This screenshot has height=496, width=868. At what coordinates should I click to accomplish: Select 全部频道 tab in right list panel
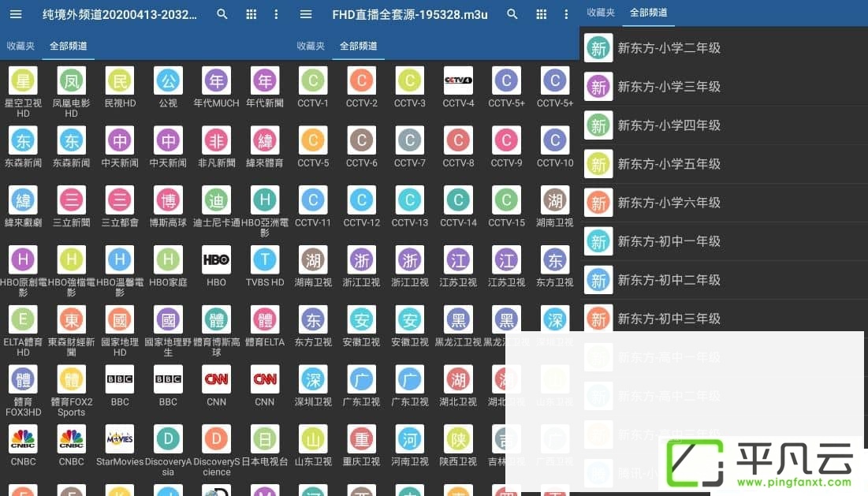648,12
